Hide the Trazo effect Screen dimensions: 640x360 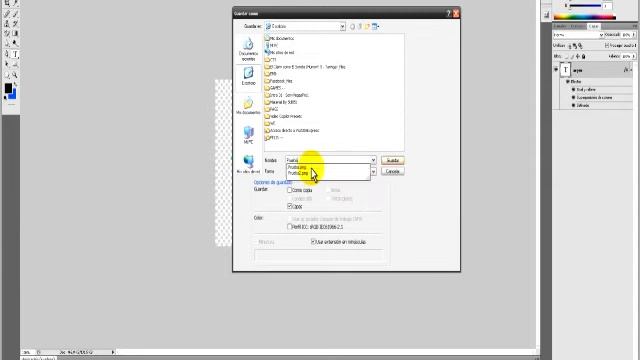[573, 105]
